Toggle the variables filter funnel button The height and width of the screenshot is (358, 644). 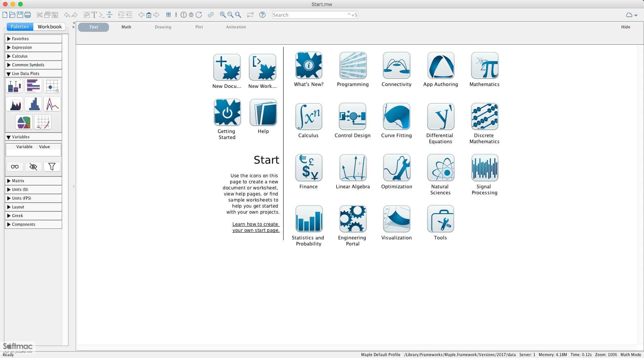52,167
